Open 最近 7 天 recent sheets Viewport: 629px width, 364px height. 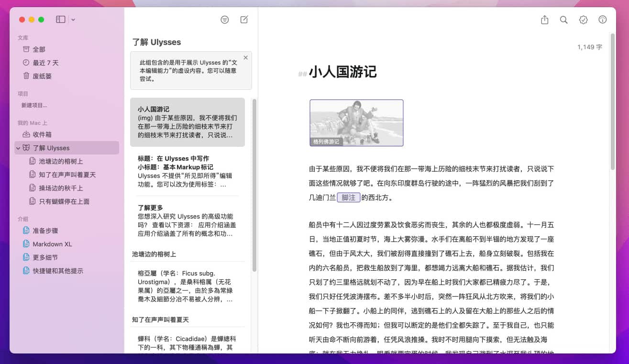[x=45, y=63]
